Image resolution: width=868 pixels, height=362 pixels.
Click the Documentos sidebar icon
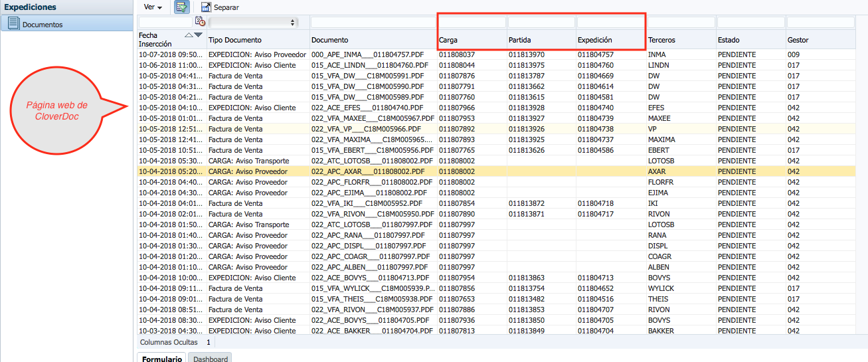click(x=13, y=24)
